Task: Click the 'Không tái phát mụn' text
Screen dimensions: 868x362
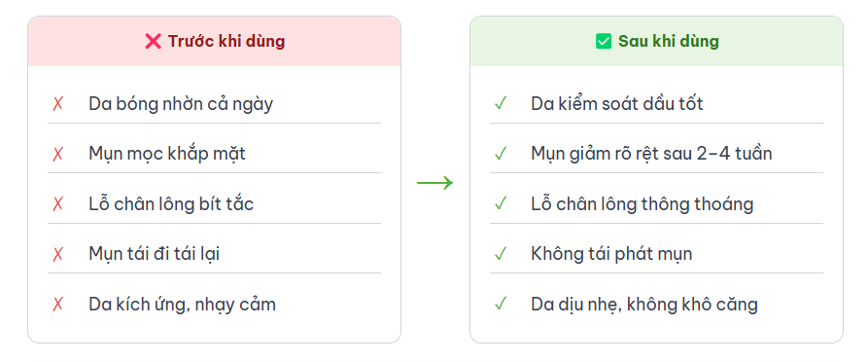Action: pyautogui.click(x=611, y=254)
